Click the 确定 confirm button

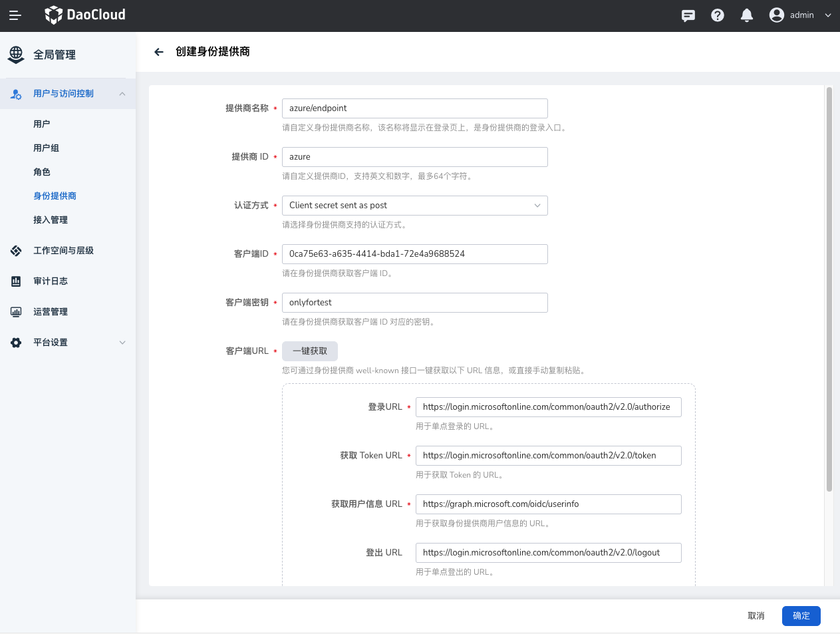pyautogui.click(x=801, y=616)
